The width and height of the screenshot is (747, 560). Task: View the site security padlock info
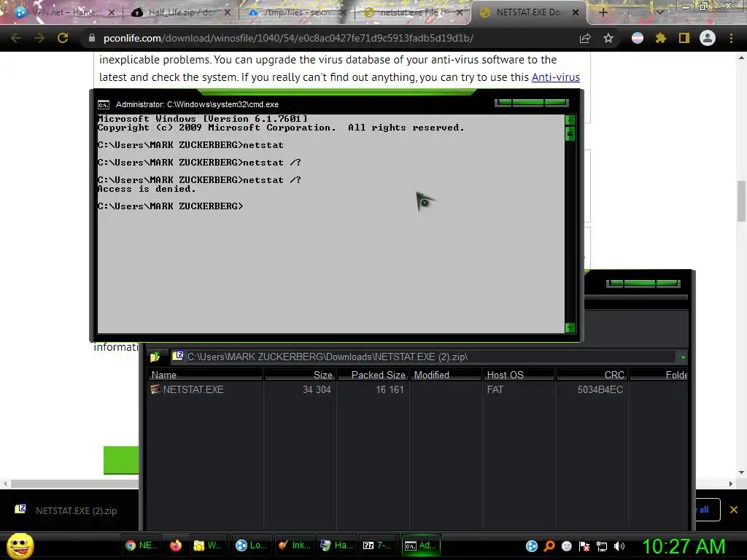(x=92, y=38)
